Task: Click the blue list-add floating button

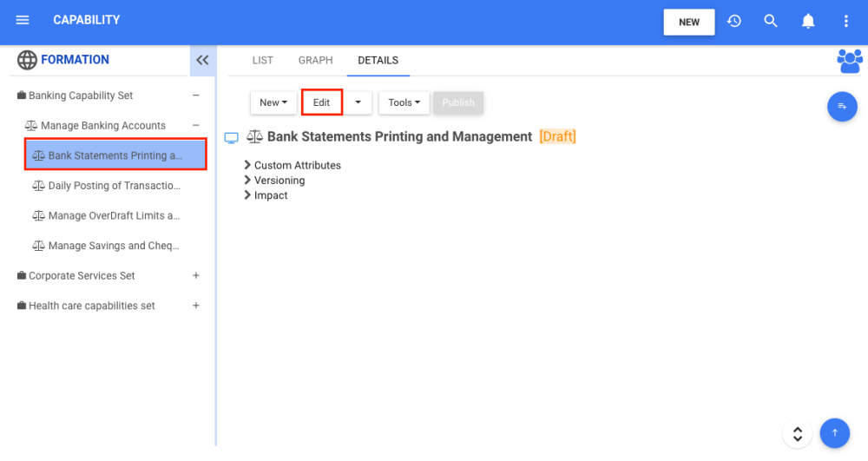Action: pyautogui.click(x=842, y=107)
